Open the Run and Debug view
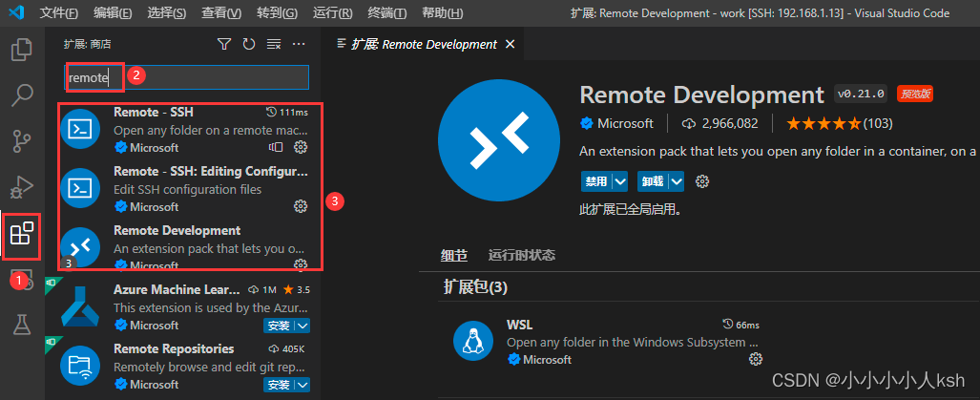Image resolution: width=980 pixels, height=400 pixels. coord(23,187)
